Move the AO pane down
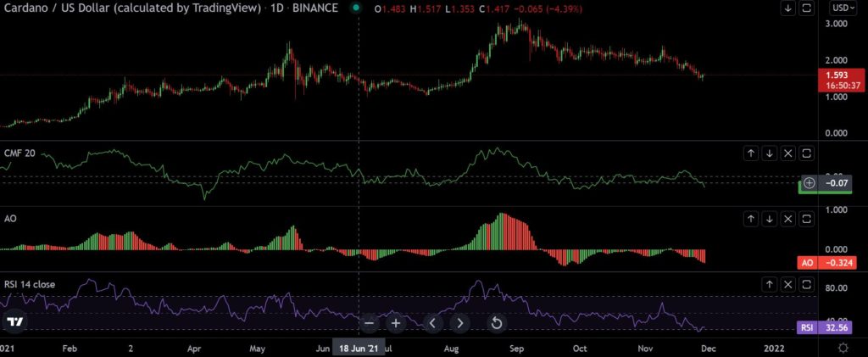Viewport: 868px width, 357px height. [770, 219]
